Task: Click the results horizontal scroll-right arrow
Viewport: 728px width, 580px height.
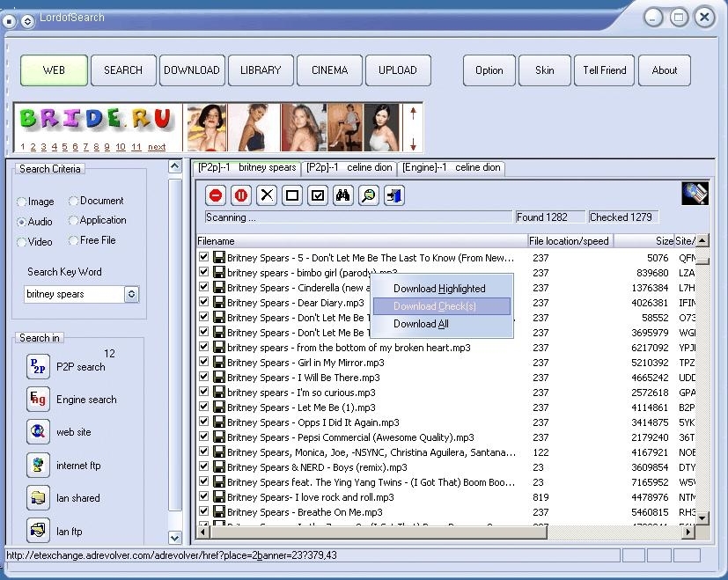Action: [x=688, y=532]
